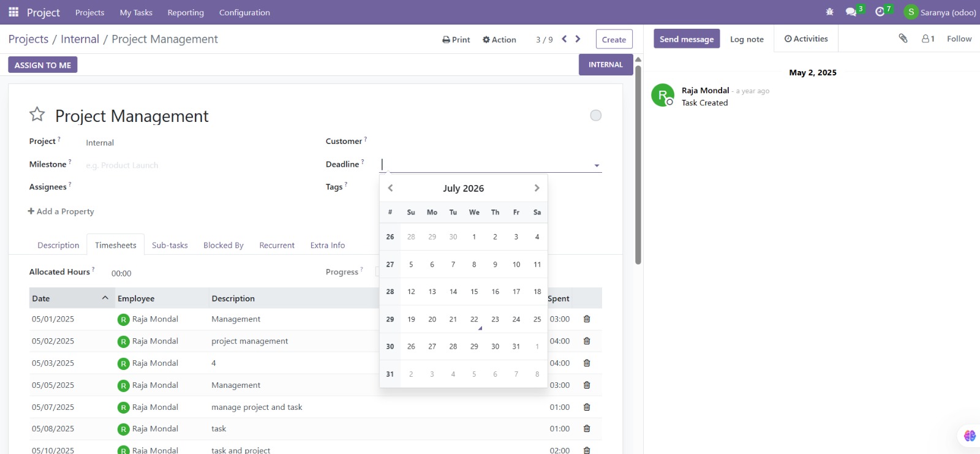The width and height of the screenshot is (980, 454).
Task: Open the activities clock icon in navbar
Action: point(880,12)
